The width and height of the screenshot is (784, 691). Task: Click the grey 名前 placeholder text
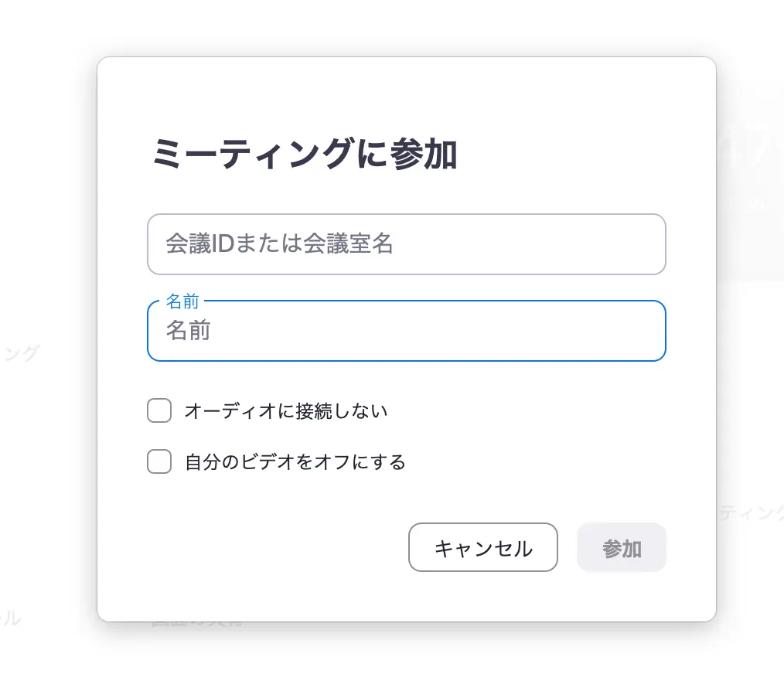click(x=188, y=331)
